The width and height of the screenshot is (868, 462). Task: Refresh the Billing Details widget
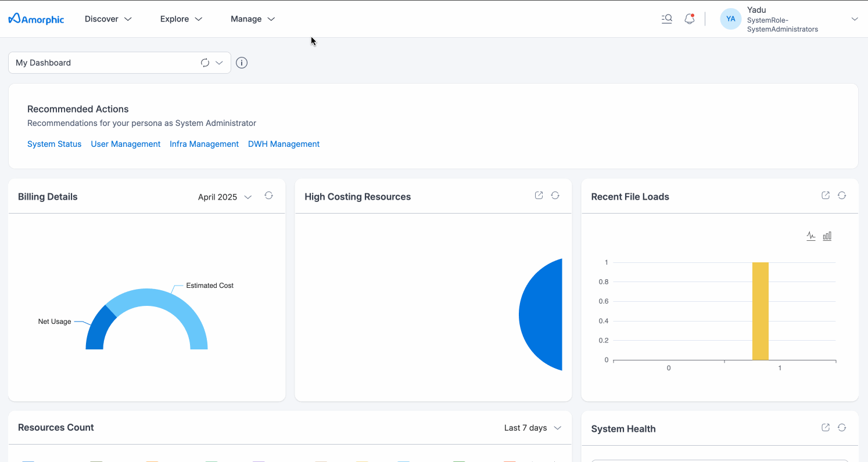click(268, 196)
